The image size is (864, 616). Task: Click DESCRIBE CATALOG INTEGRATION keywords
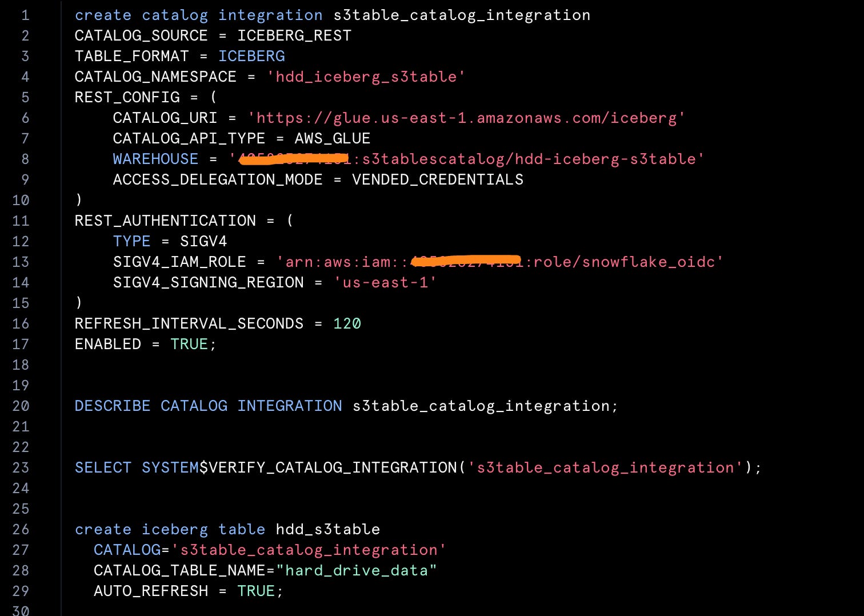209,406
